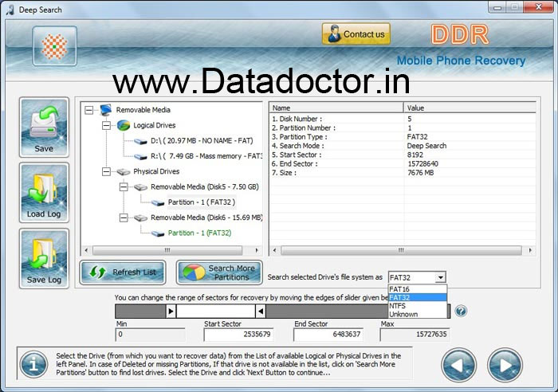Select the D:\ 20.97 MB NO NAME drive

pos(202,141)
